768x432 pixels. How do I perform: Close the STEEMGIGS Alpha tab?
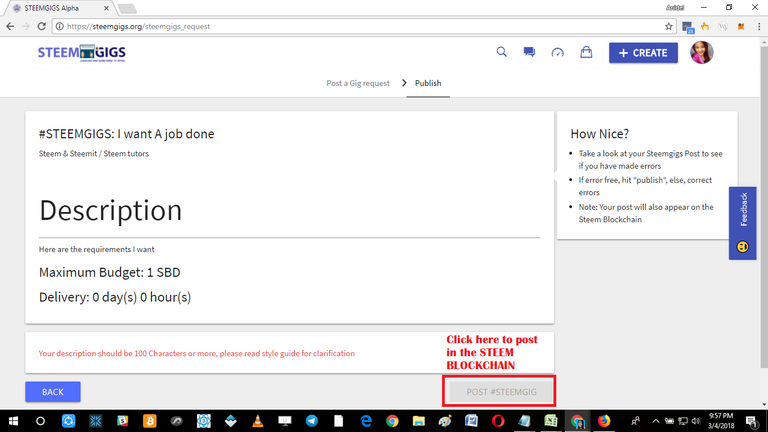[106, 8]
